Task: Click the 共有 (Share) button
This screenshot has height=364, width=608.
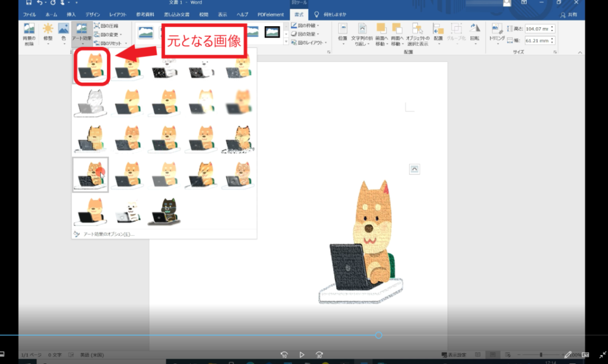Action: click(x=571, y=14)
